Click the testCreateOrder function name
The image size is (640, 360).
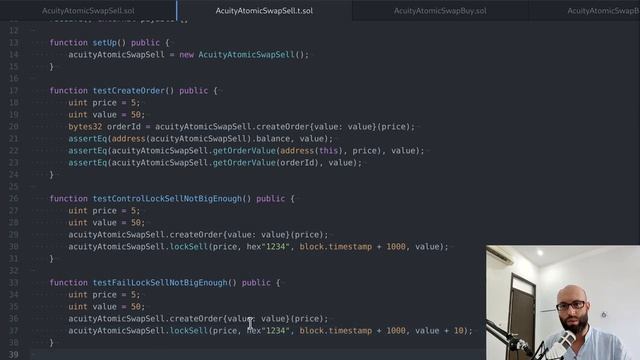[x=129, y=91]
